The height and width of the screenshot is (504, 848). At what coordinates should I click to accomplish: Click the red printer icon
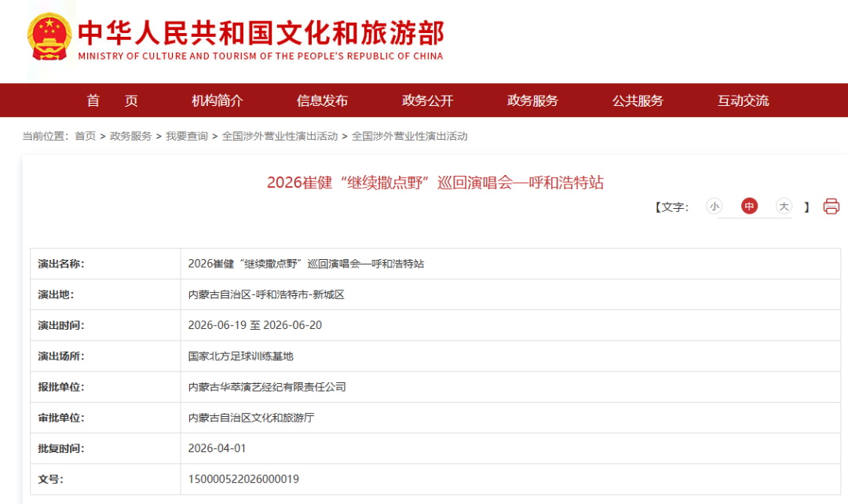831,206
